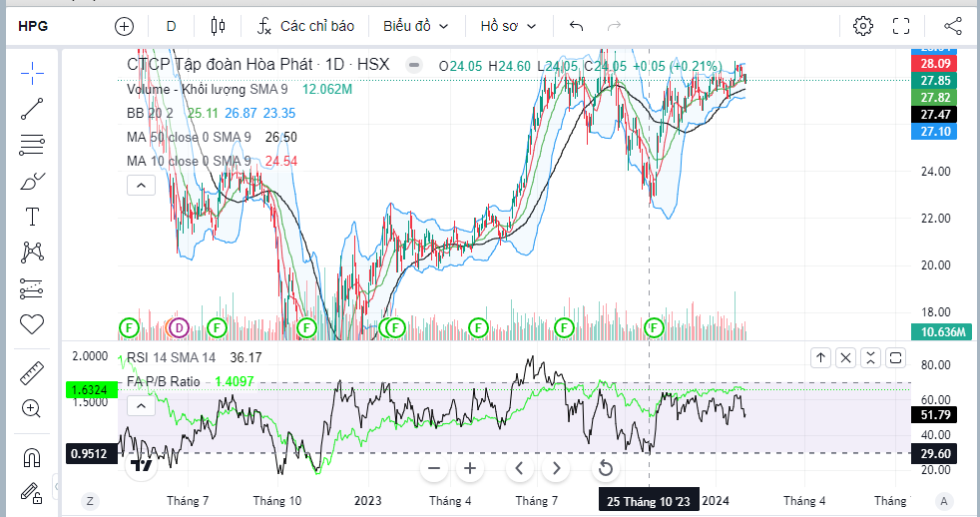Zoom in the chart with plus button
980x517 pixels.
(x=470, y=468)
